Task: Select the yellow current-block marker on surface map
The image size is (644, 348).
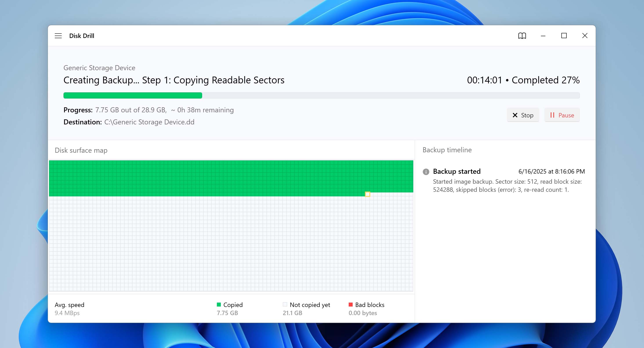Action: [x=367, y=194]
